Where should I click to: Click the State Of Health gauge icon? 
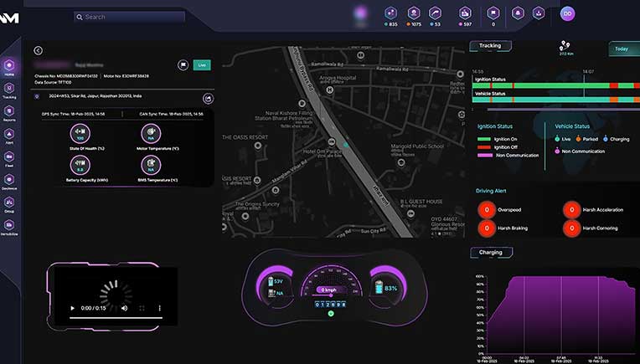pyautogui.click(x=81, y=132)
